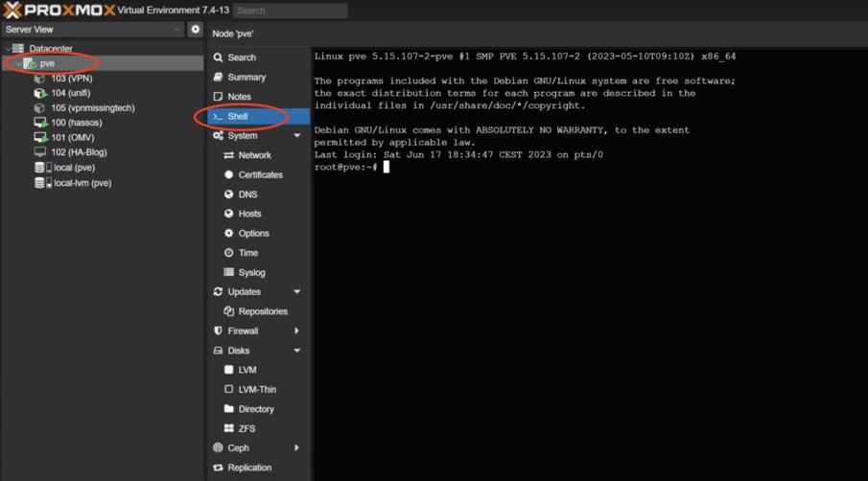Collapse the Datacenter tree node
The image size is (868, 481).
[x=8, y=48]
